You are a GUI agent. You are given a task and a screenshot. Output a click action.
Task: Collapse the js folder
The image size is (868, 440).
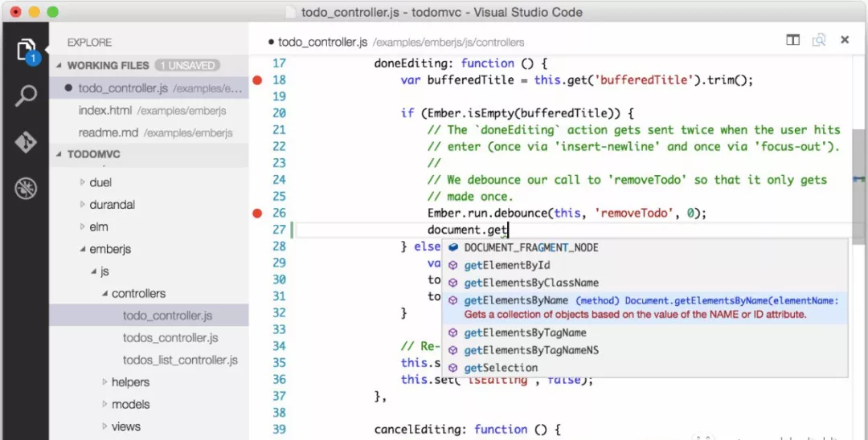point(93,271)
